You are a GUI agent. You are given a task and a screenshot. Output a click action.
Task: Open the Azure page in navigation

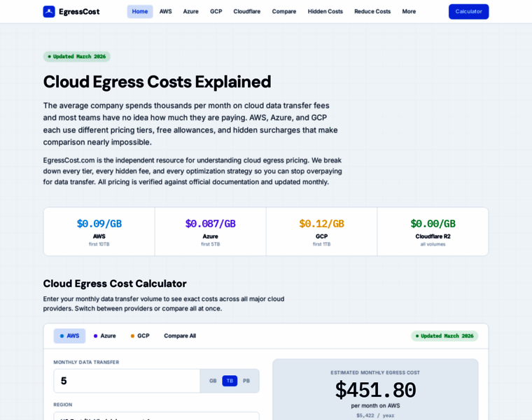(190, 11)
